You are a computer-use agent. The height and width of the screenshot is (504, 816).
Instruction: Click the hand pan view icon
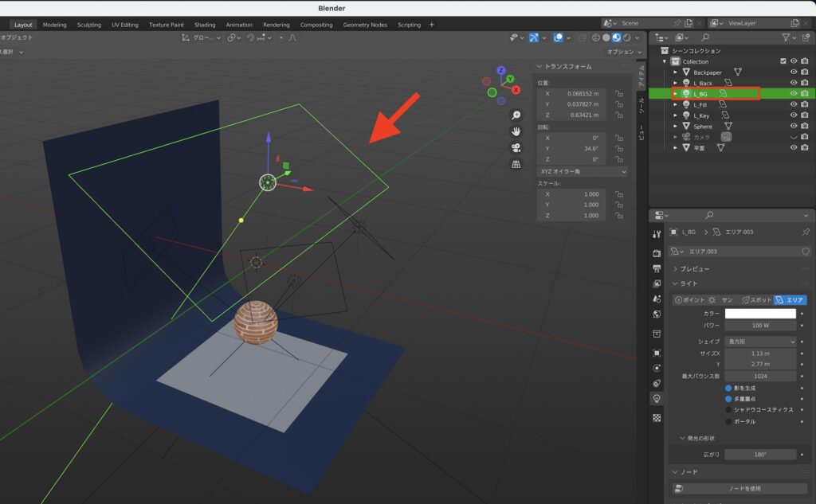coord(516,132)
